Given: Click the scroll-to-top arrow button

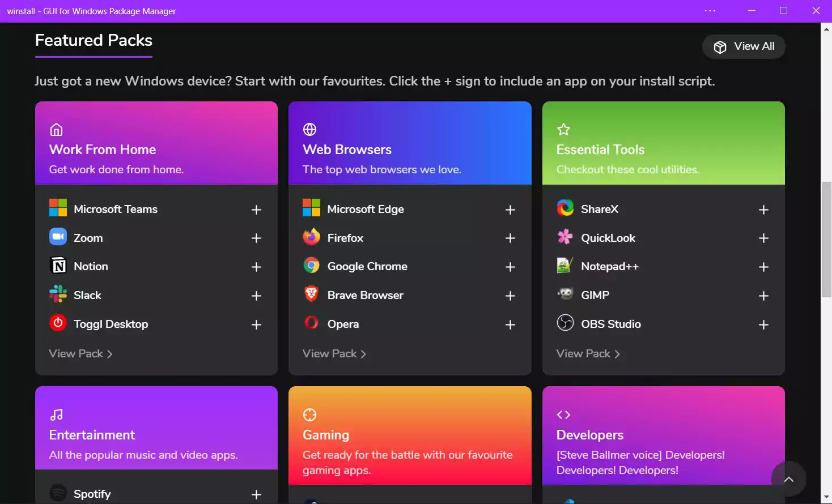Looking at the screenshot, I should click(x=788, y=479).
